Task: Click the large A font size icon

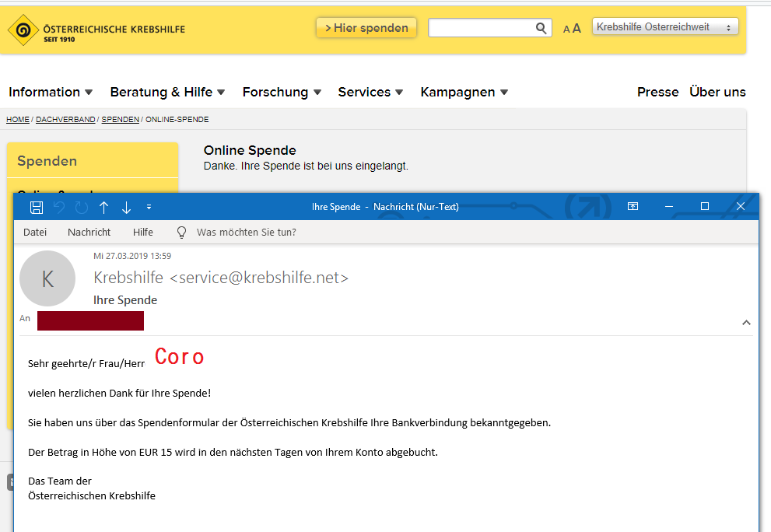Action: pyautogui.click(x=576, y=29)
